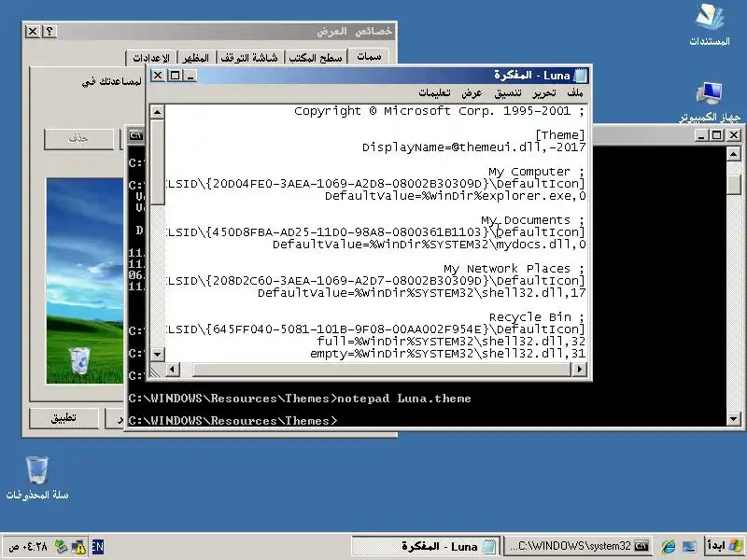Click the "Recycle Bin ;" comment line
This screenshot has height=560, width=747.
pyautogui.click(x=537, y=317)
